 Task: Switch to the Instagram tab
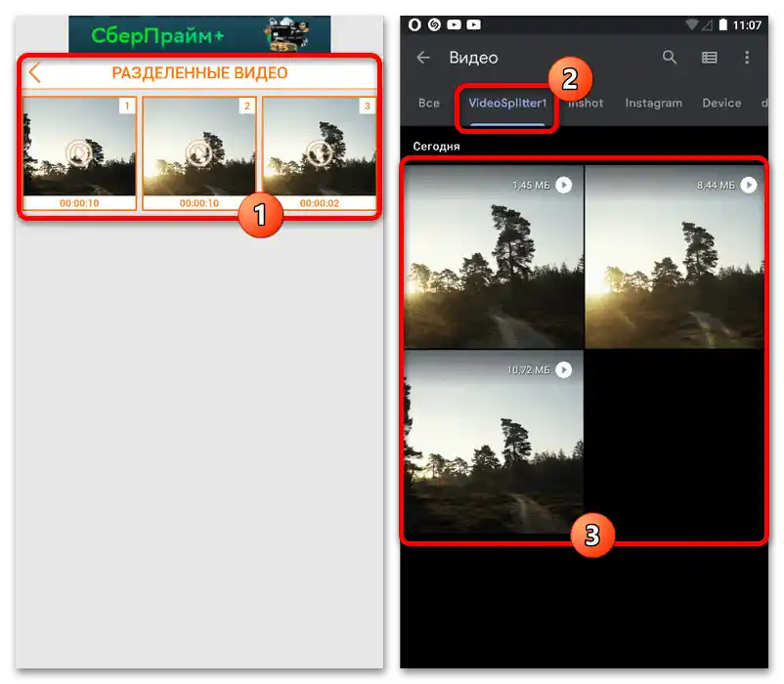click(x=654, y=103)
